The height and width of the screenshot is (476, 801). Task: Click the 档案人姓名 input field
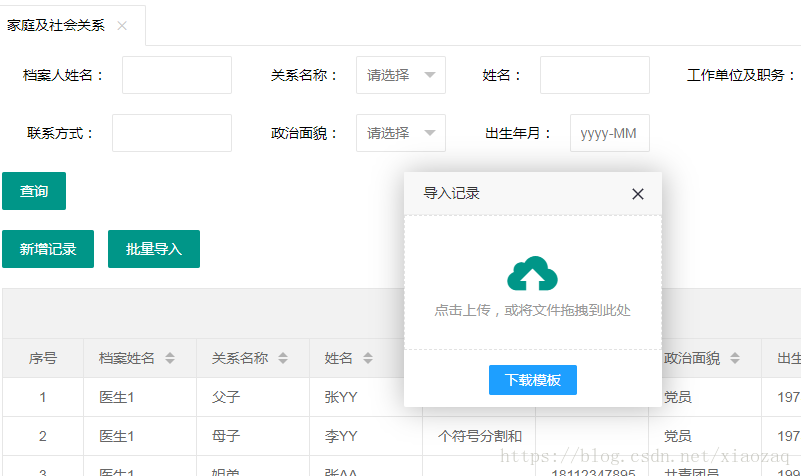[x=177, y=75]
